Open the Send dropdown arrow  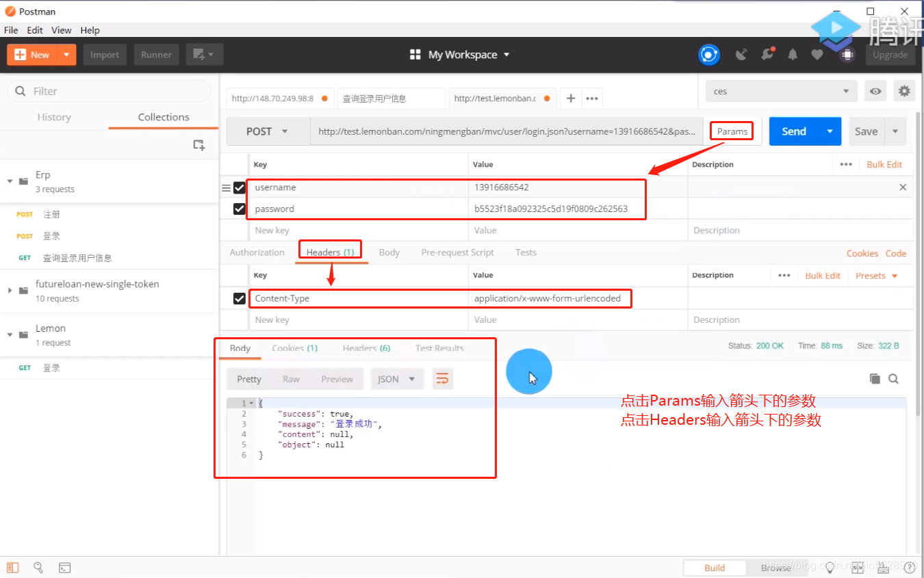pyautogui.click(x=830, y=131)
